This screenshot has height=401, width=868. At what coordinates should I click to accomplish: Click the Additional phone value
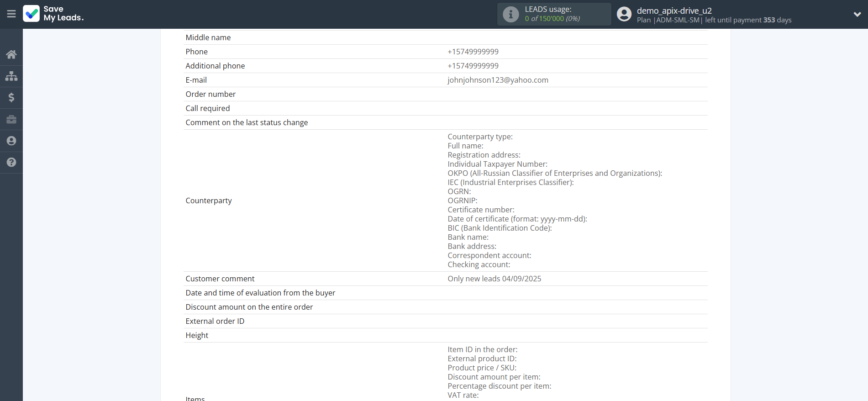pyautogui.click(x=473, y=66)
